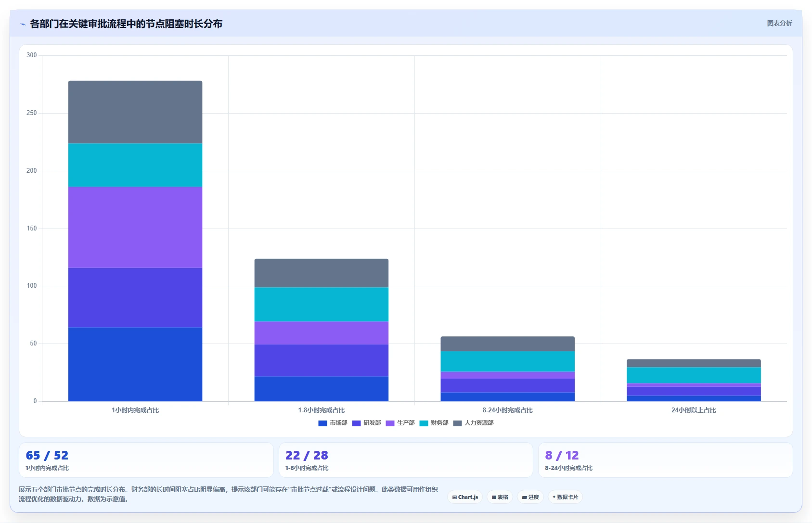
Task: Toggle the 生产部 legend series
Action: [x=400, y=423]
